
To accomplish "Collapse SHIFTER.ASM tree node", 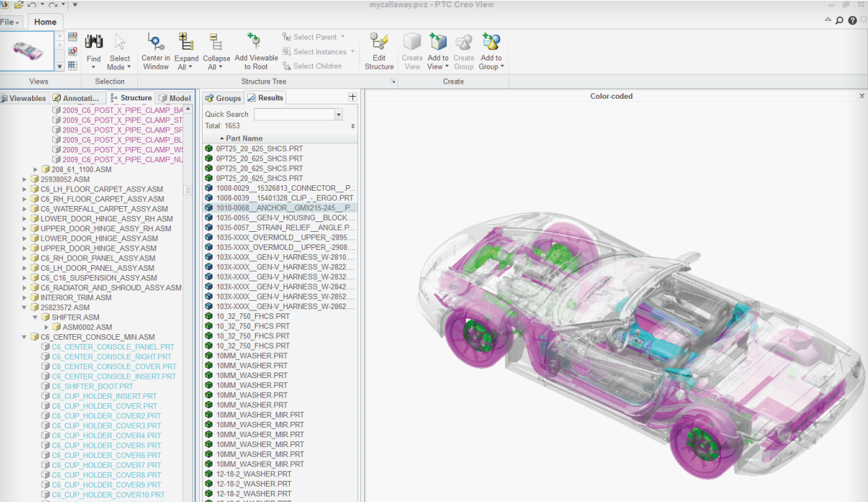I will pos(36,317).
